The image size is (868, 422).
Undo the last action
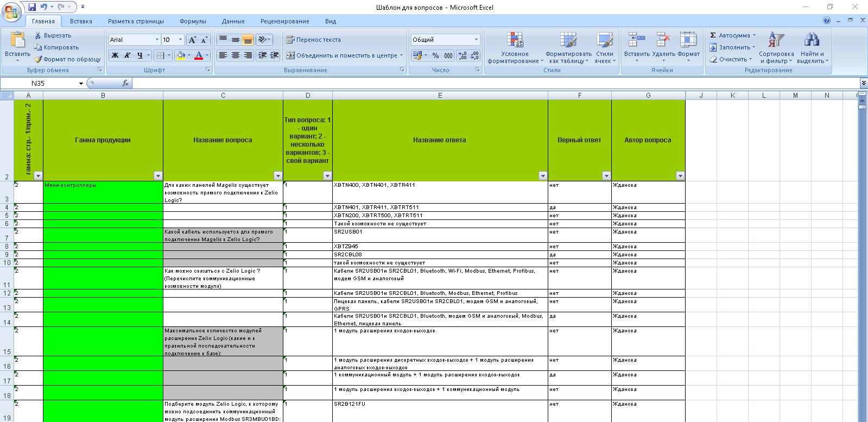click(x=43, y=7)
